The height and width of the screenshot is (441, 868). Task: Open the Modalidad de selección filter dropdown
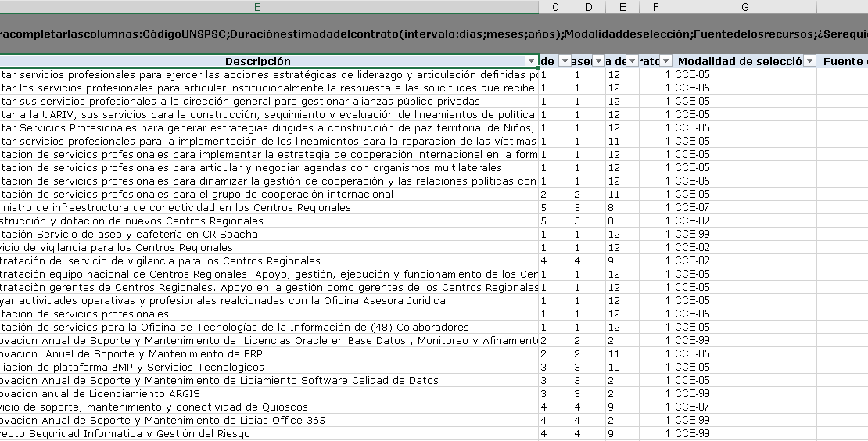tap(809, 61)
